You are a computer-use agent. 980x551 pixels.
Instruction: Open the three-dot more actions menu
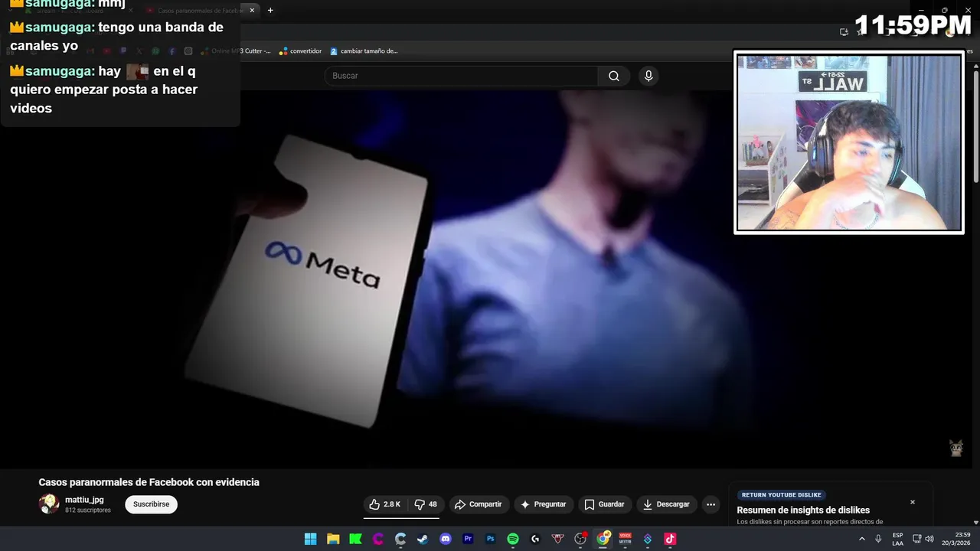point(711,504)
